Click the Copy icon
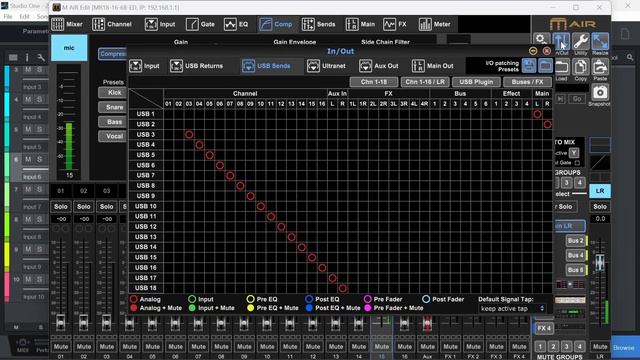This screenshot has width=640, height=360. 580,68
